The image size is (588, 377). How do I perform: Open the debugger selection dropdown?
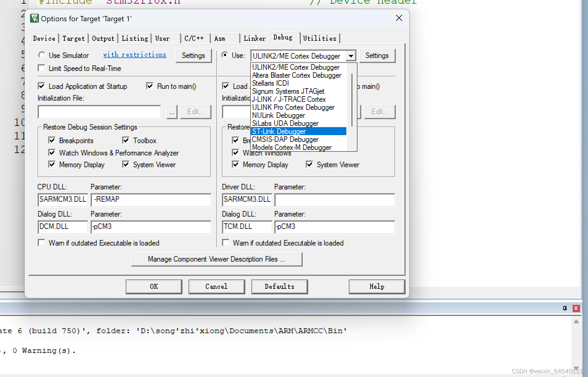coord(351,56)
